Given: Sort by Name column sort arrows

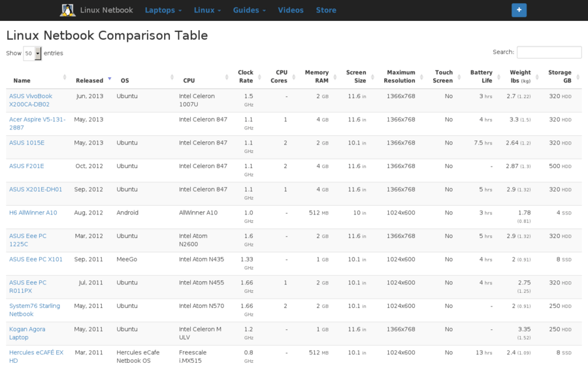Looking at the screenshot, I should (x=65, y=77).
